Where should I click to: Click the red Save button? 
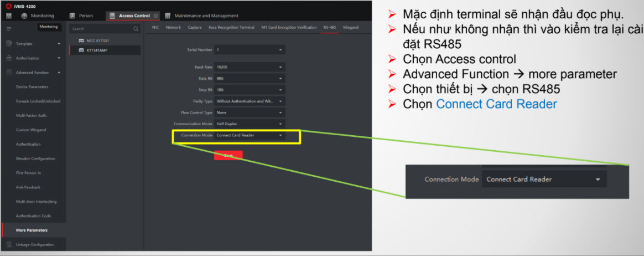click(228, 156)
